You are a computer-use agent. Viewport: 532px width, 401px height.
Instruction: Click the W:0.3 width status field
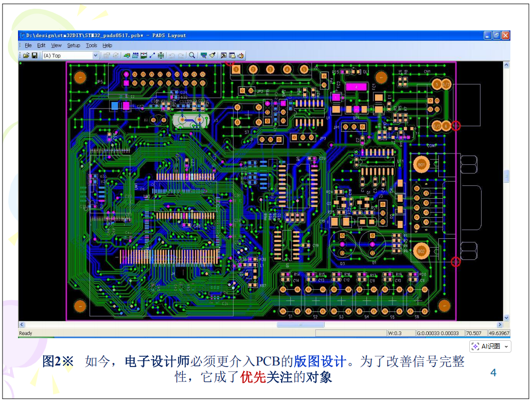pyautogui.click(x=401, y=333)
